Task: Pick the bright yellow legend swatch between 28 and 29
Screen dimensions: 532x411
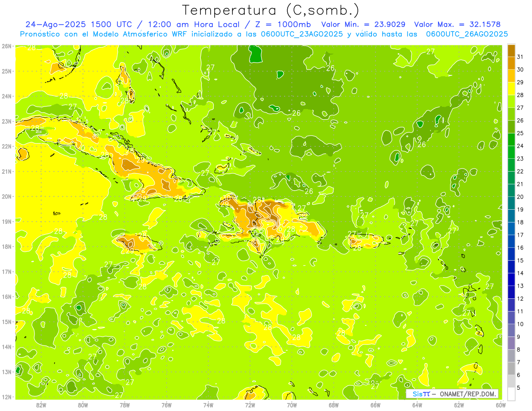Action: (511, 89)
